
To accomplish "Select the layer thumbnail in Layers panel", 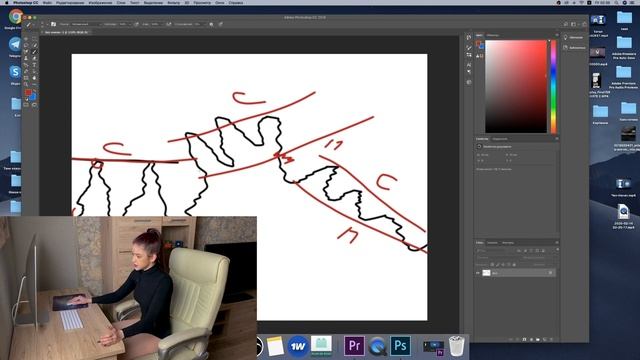I will point(486,273).
